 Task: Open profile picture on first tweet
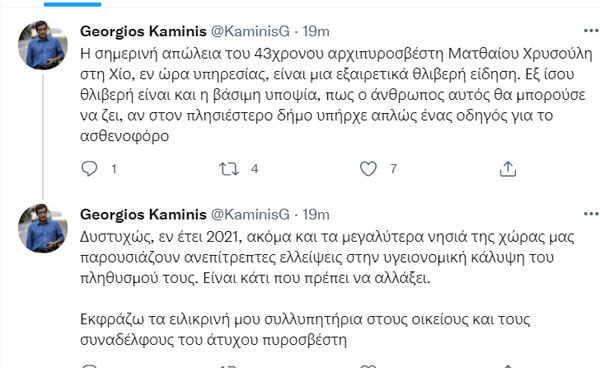[x=43, y=45]
